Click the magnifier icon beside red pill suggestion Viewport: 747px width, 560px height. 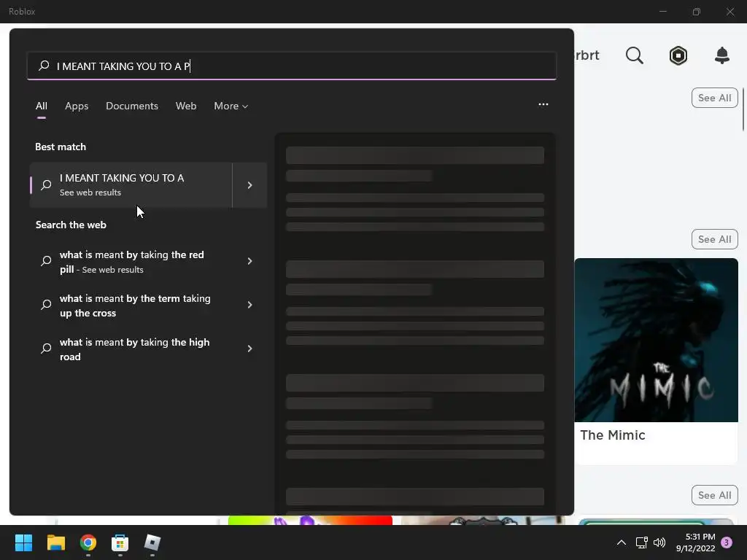[x=46, y=261]
